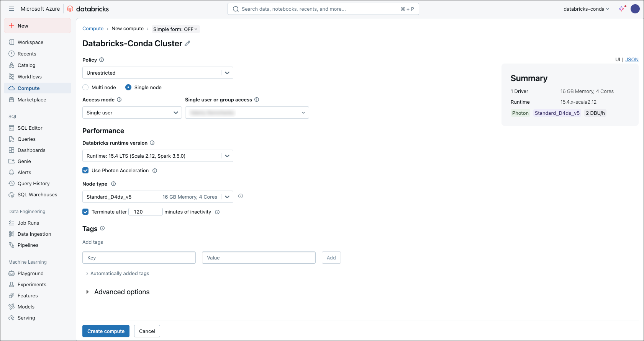This screenshot has width=644, height=341.
Task: Click the Compute breadcrumb link
Action: pyautogui.click(x=93, y=29)
